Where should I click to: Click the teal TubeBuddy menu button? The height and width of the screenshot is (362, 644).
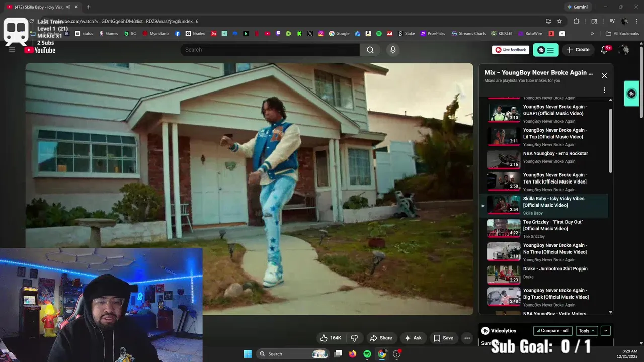[546, 50]
